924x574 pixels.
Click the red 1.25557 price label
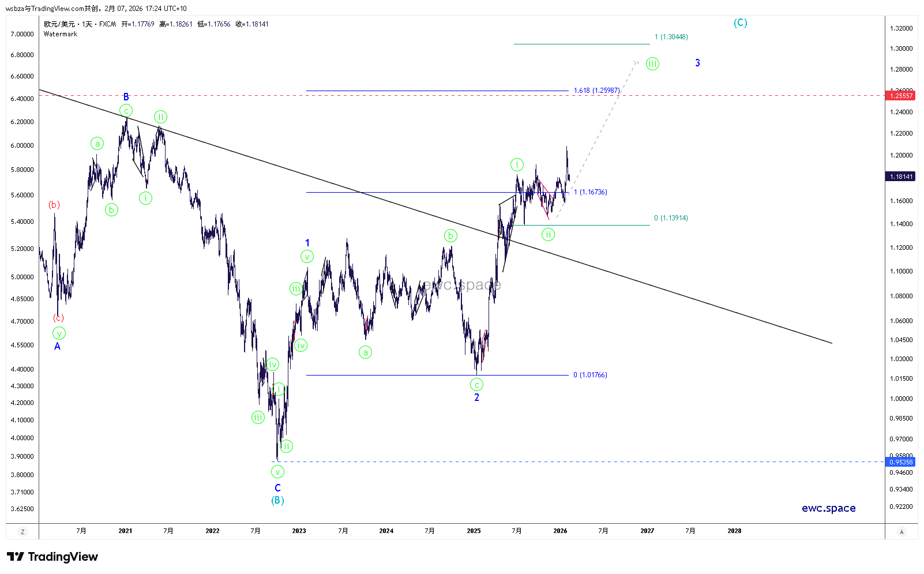pos(900,96)
